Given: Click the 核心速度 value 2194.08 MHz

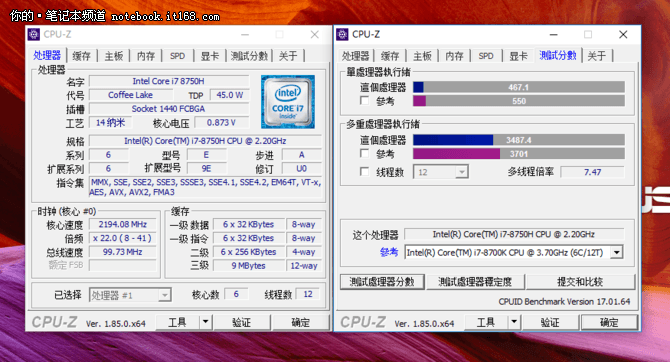Looking at the screenshot, I should 123,224.
